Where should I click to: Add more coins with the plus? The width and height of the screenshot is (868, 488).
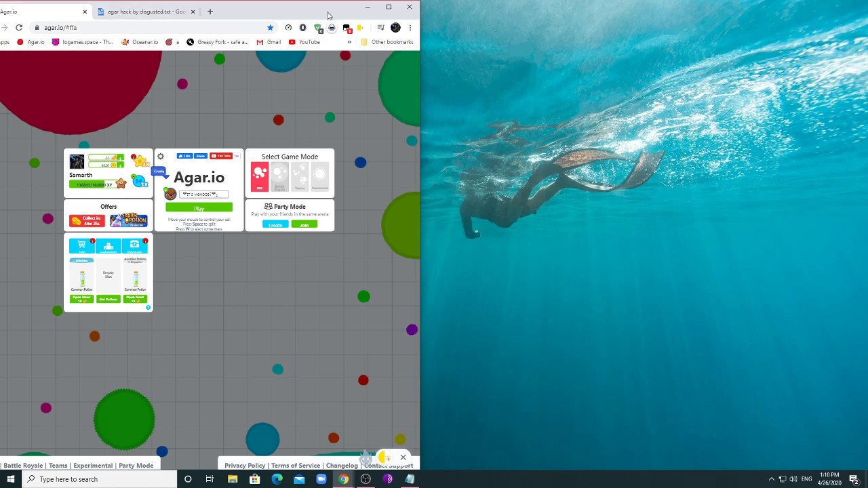(x=121, y=165)
